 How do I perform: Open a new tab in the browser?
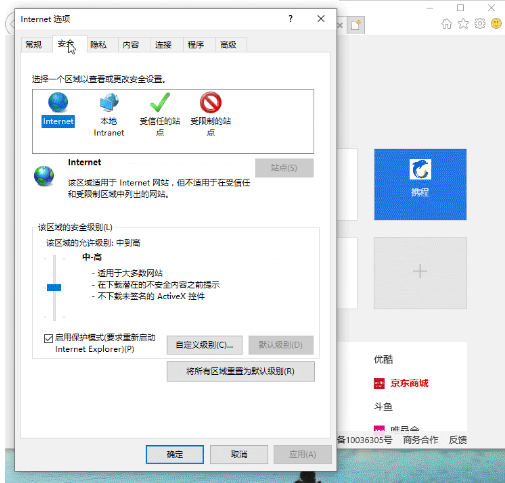point(356,25)
